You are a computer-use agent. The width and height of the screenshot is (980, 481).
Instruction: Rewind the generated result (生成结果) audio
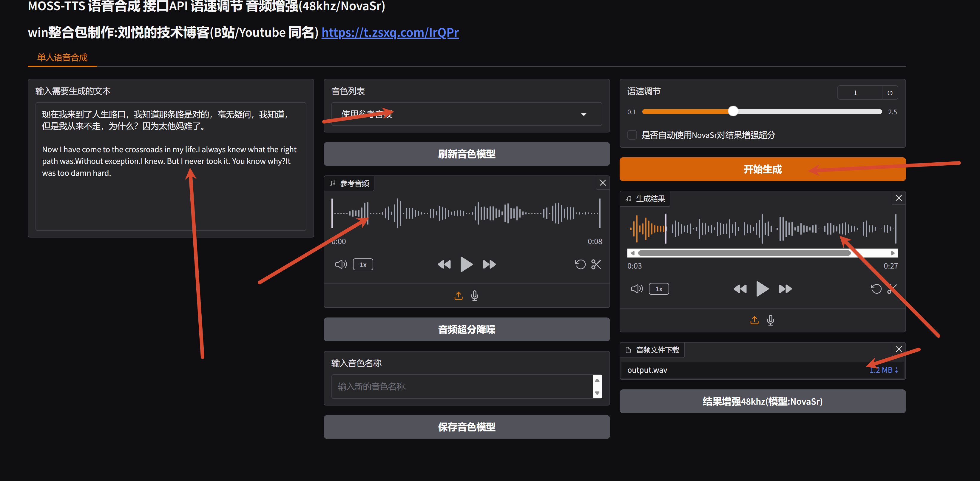[x=740, y=289]
